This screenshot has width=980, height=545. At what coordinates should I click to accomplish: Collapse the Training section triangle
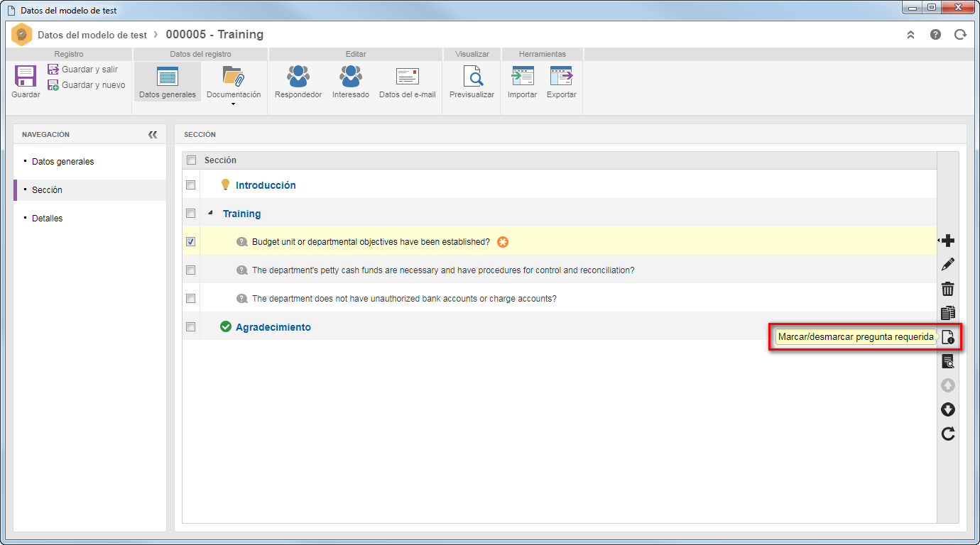[210, 213]
